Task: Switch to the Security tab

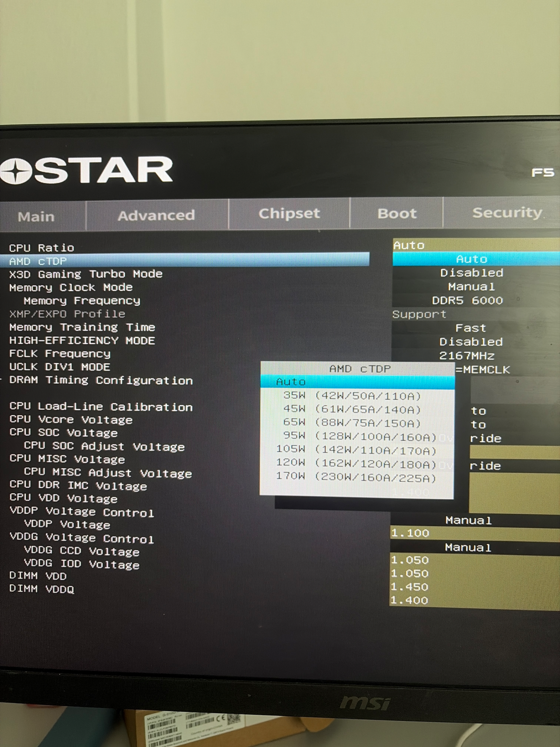Action: coord(507,212)
